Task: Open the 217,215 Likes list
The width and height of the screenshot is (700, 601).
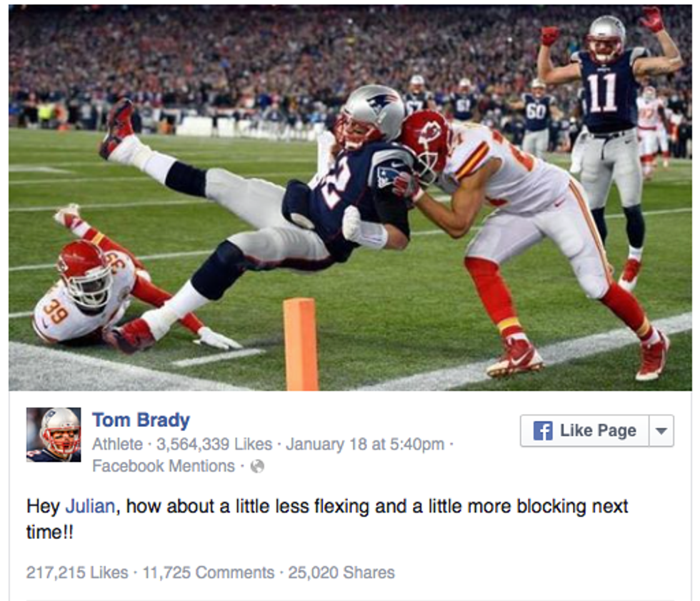Action: click(x=77, y=572)
